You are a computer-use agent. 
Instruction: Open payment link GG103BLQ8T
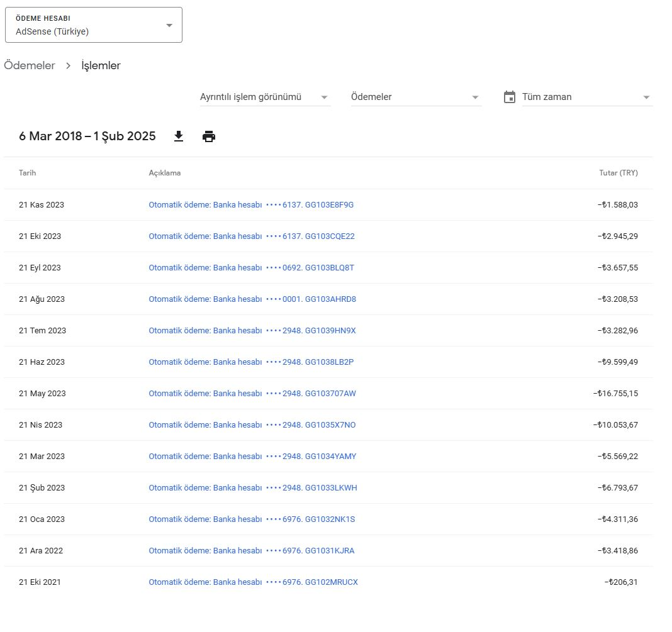coord(252,268)
